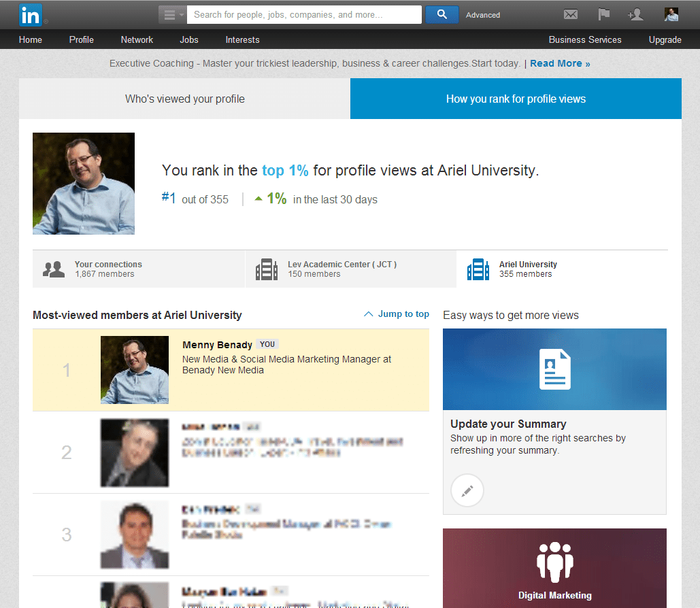Click the photo of the rank 3 member
This screenshot has height=608, width=700.
(x=135, y=535)
